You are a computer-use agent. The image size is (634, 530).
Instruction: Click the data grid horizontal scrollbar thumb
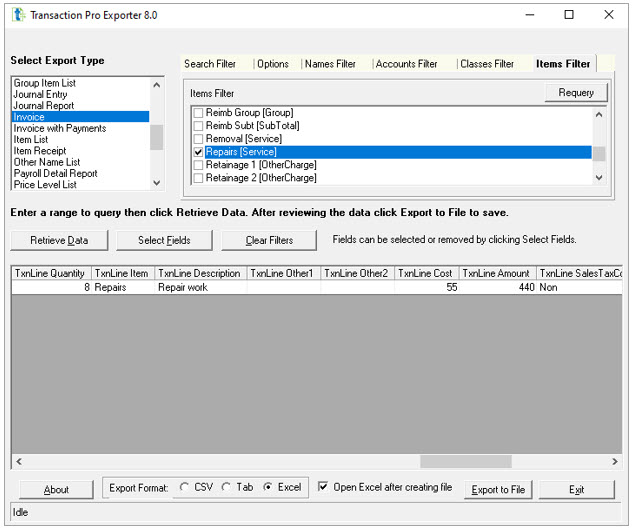click(466, 461)
